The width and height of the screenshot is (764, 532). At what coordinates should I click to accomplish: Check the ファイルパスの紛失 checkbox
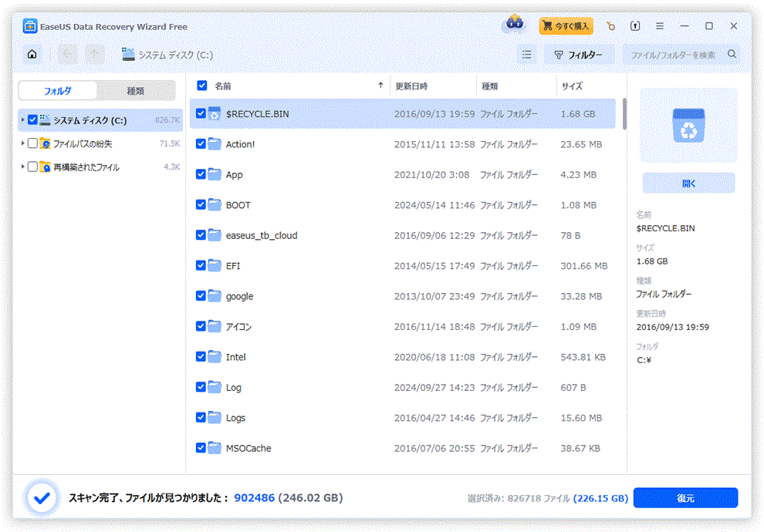32,143
